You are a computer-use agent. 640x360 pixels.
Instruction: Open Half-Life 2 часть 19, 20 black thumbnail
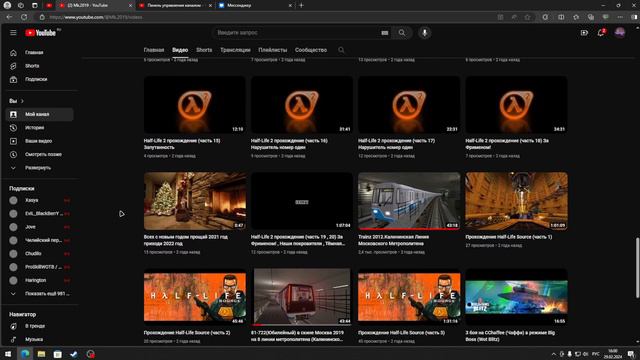point(302,201)
